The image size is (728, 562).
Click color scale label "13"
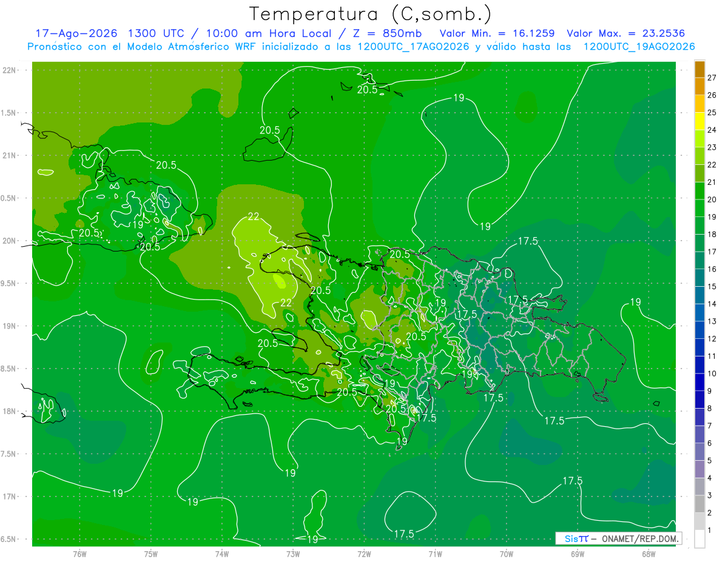pos(712,321)
